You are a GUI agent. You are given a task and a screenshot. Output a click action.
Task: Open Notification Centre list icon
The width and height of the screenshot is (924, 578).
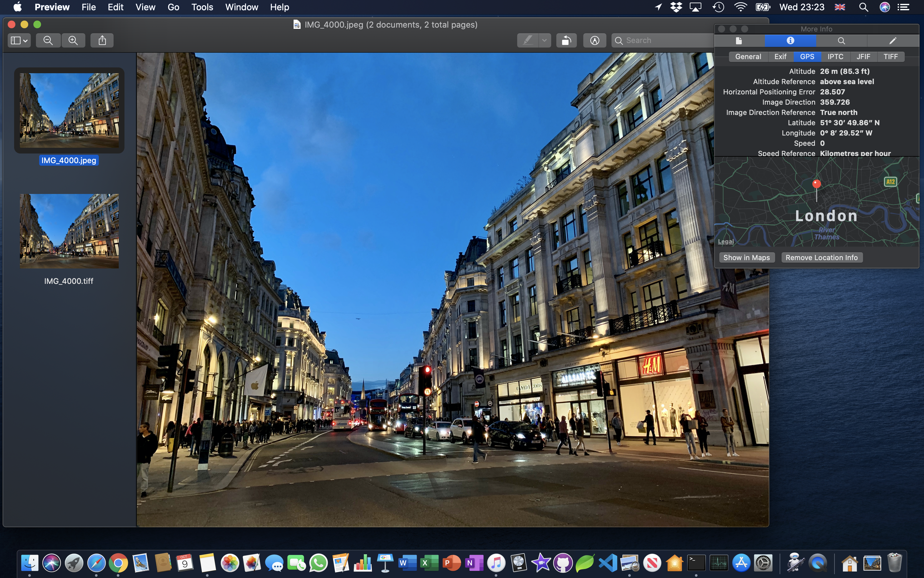903,7
